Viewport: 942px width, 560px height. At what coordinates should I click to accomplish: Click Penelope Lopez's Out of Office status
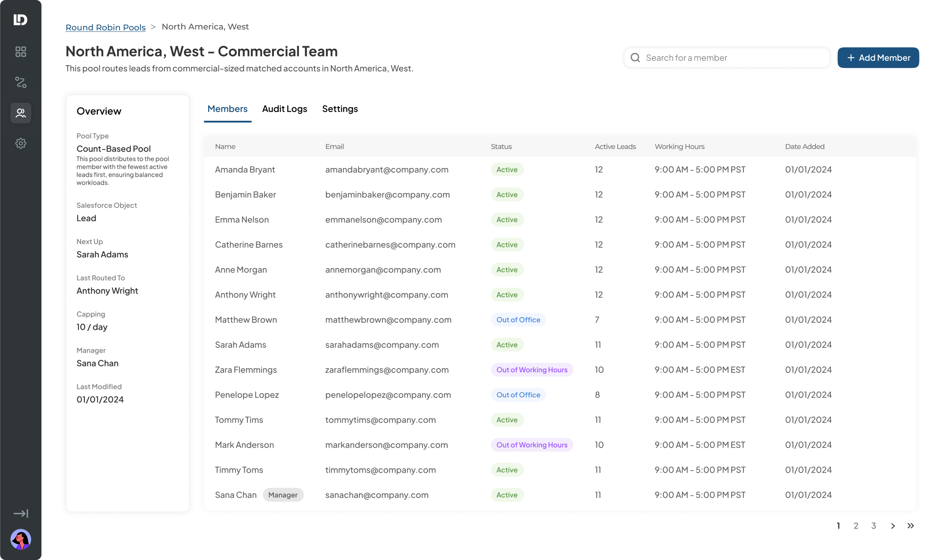pyautogui.click(x=518, y=395)
